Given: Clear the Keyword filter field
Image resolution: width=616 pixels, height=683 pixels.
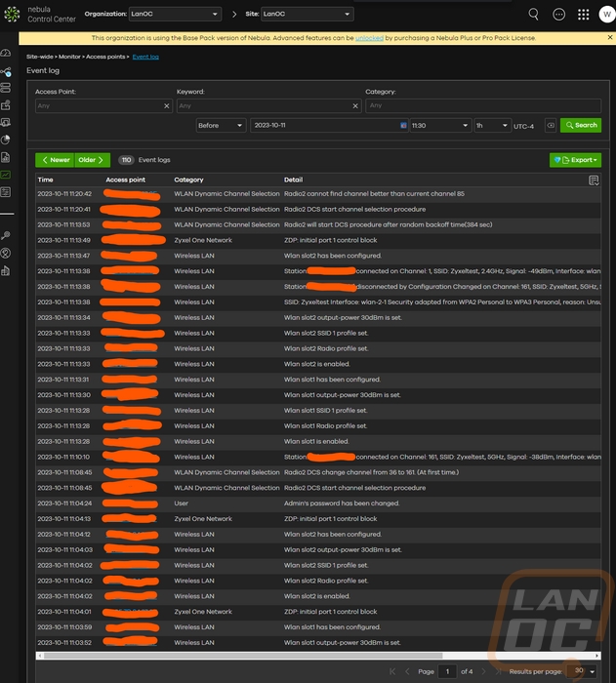Looking at the screenshot, I should coord(355,105).
